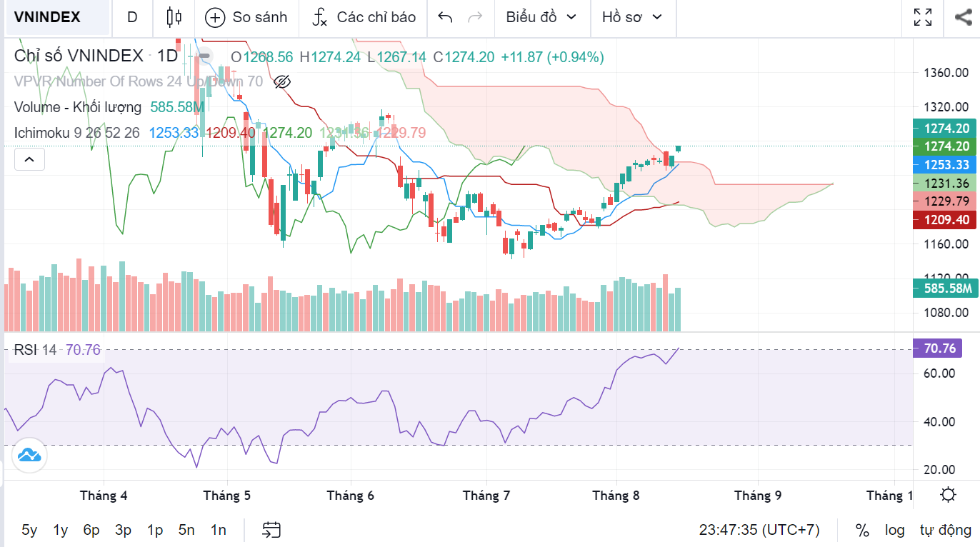The height and width of the screenshot is (547, 980).
Task: Set the 5y date range
Action: pyautogui.click(x=29, y=530)
